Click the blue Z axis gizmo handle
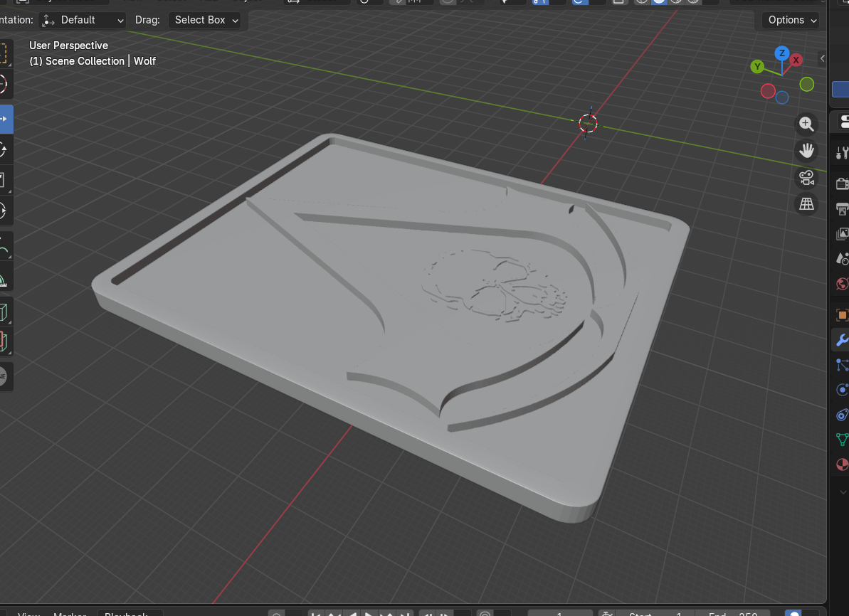849x616 pixels. (x=781, y=53)
